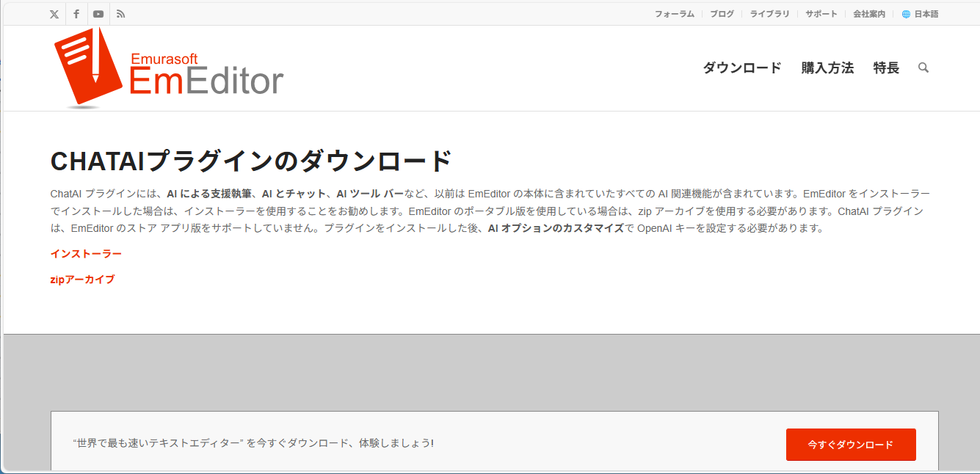
Task: Download the zipアーカイブ version
Action: [x=81, y=279]
